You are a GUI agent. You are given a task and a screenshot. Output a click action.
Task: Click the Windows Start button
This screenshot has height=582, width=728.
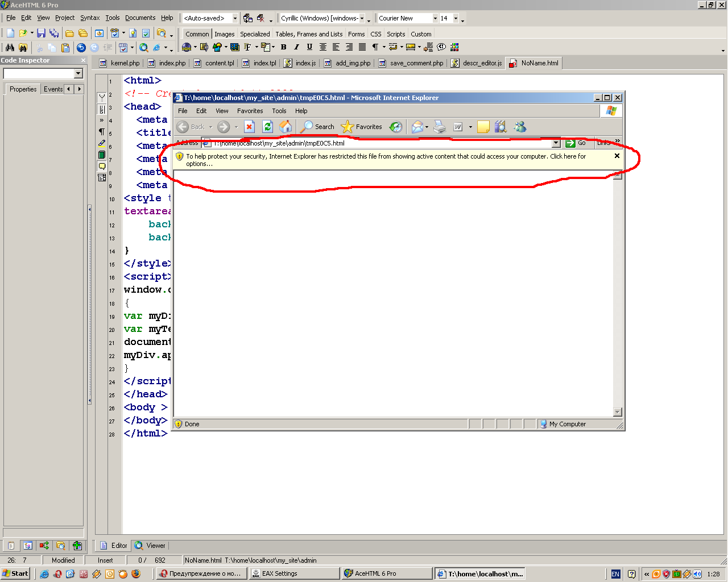(15, 573)
